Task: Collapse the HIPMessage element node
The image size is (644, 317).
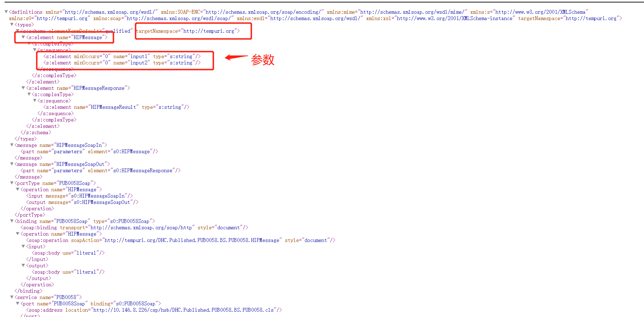Action: [23, 37]
